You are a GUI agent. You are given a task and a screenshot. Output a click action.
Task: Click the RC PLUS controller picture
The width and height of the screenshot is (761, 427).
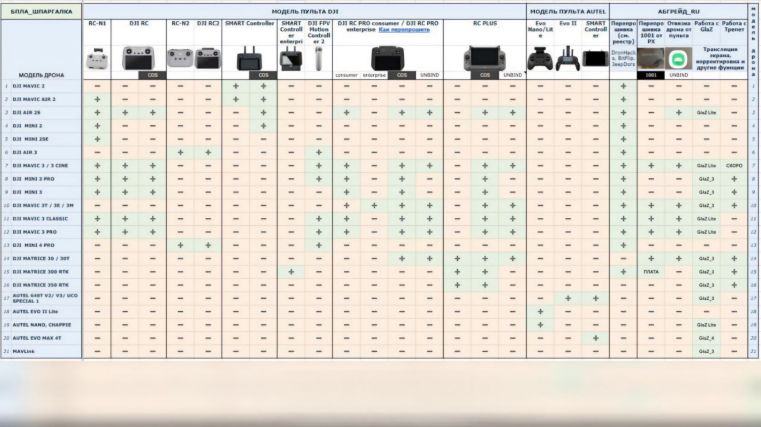482,59
